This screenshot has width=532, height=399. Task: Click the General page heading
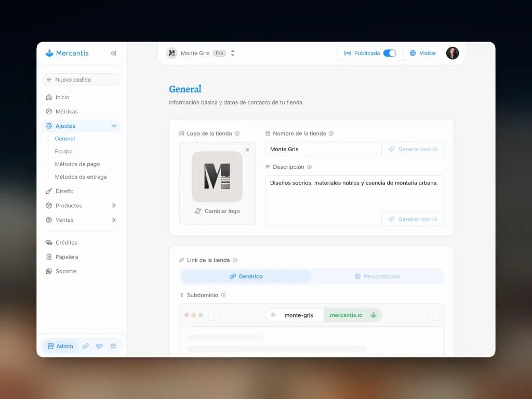point(185,89)
